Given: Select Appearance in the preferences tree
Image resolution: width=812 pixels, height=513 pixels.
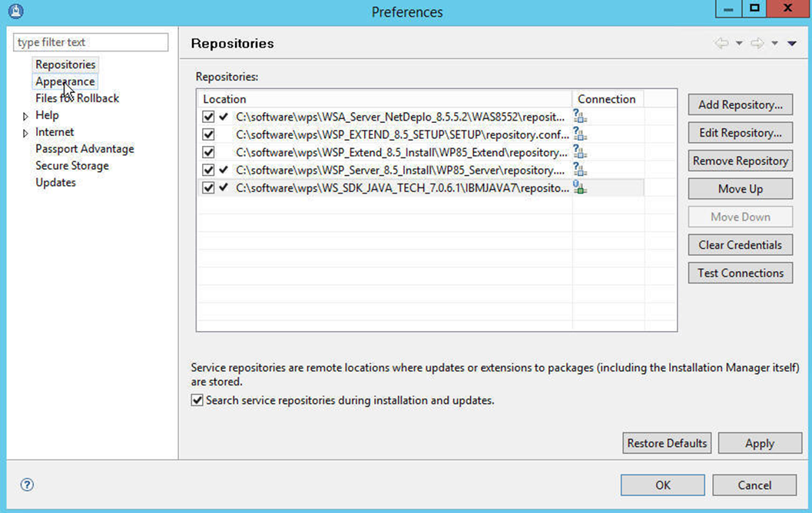Looking at the screenshot, I should pos(65,81).
